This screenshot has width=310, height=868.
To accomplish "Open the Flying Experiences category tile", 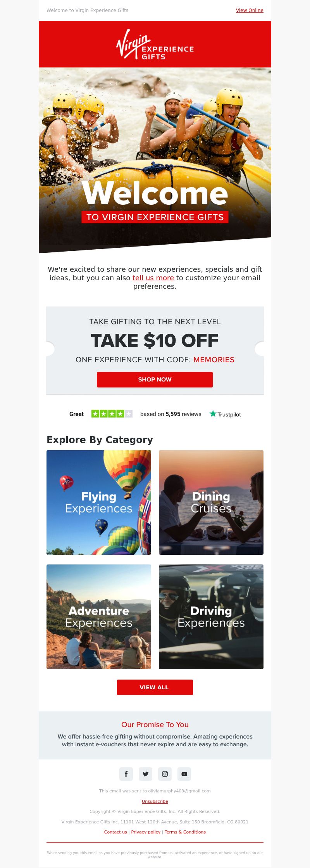I will pos(99,502).
